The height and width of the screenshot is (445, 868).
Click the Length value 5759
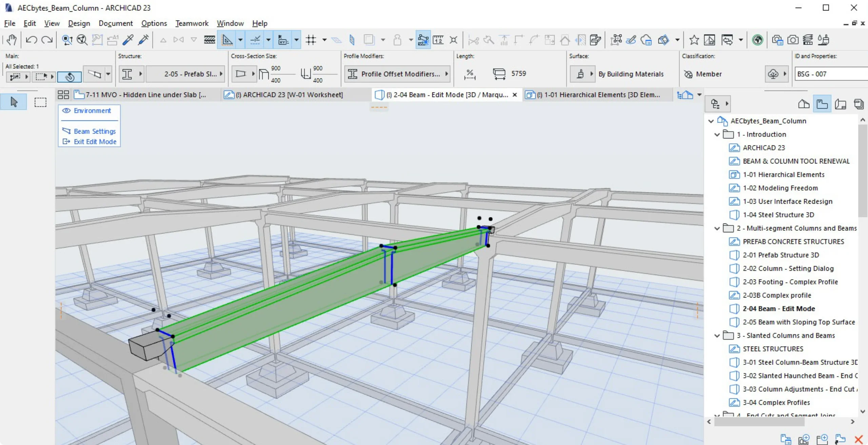tap(518, 74)
